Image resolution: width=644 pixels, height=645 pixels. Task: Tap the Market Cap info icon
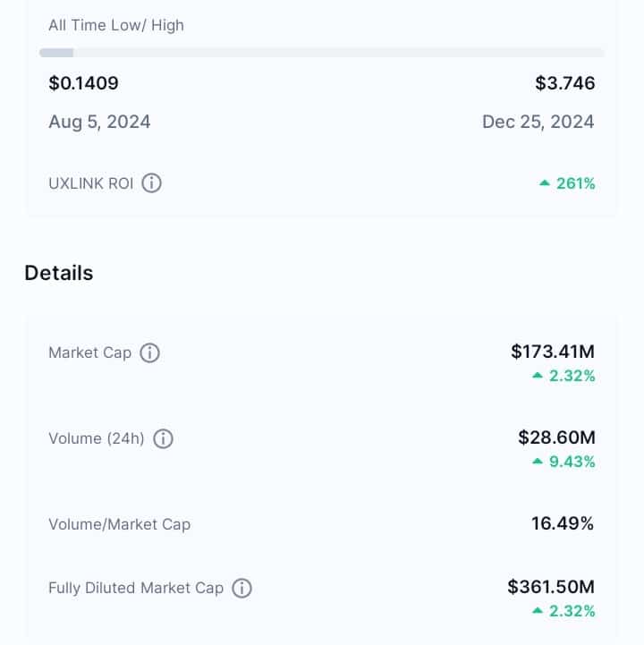coord(149,353)
